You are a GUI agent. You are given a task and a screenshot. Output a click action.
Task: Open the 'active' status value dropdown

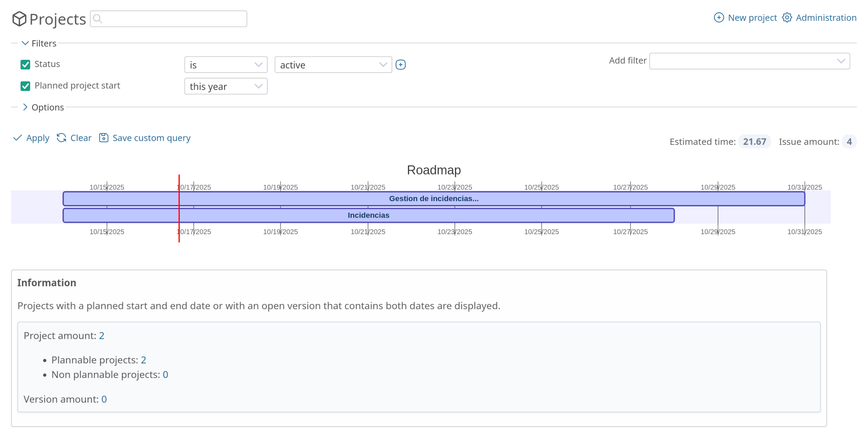coord(333,65)
